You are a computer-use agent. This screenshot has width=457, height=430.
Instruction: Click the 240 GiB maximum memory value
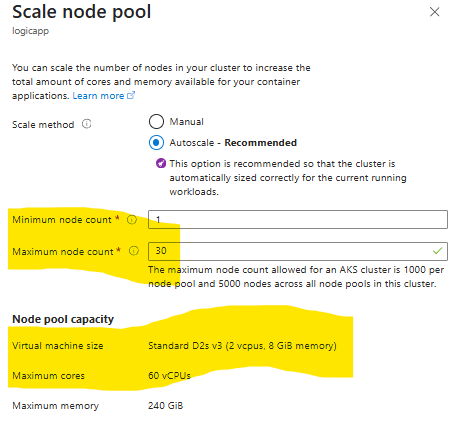click(166, 406)
